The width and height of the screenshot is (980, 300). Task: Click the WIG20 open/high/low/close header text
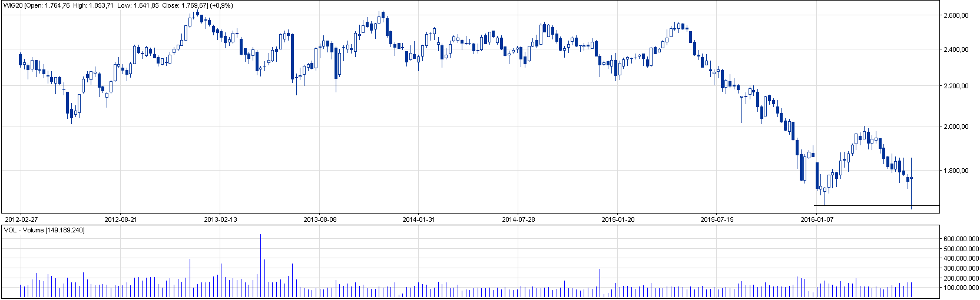coord(118,5)
